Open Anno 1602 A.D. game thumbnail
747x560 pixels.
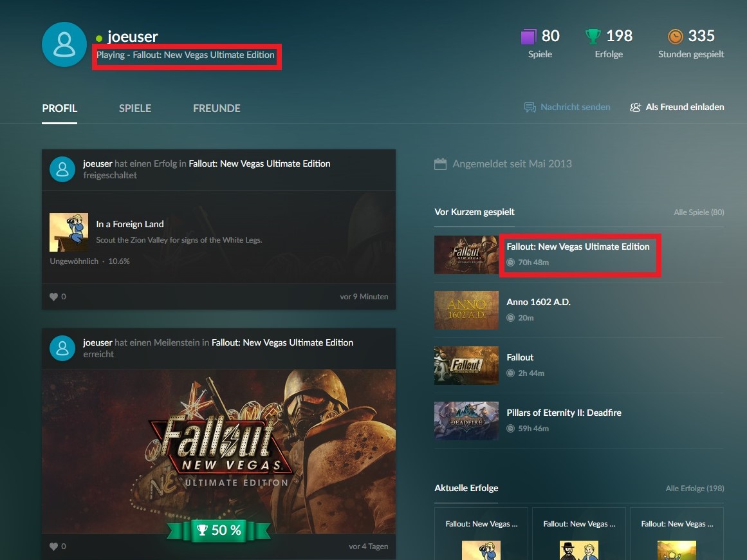(466, 310)
